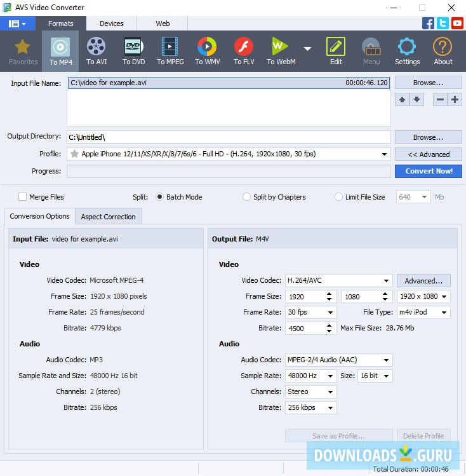Choose the To WebM format icon
Viewport: 466px width, 476px height.
pyautogui.click(x=281, y=51)
